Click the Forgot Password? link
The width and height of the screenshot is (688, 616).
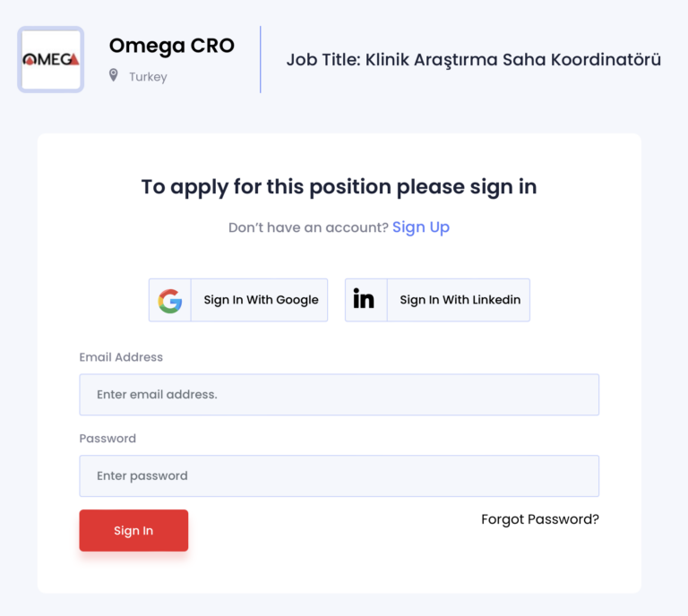point(539,519)
